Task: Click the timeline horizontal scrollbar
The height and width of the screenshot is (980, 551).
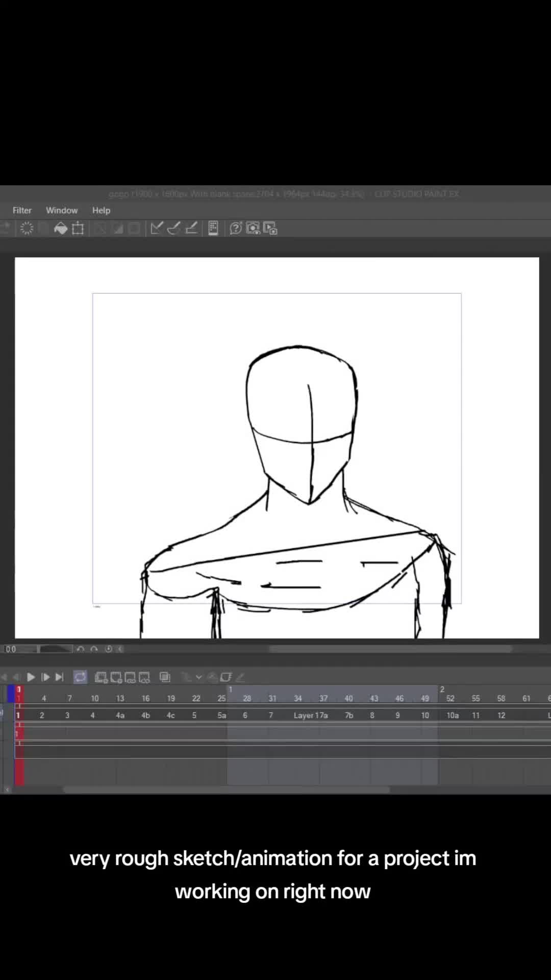Action: tap(226, 790)
